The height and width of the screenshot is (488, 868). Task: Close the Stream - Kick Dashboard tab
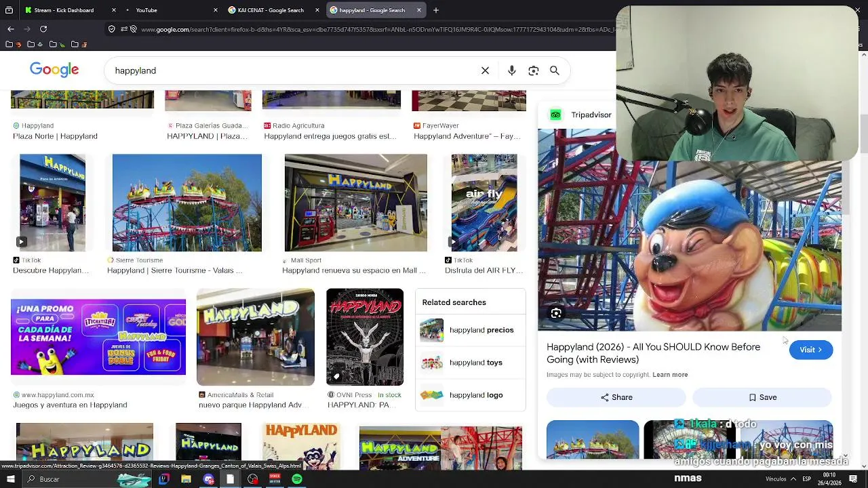[114, 10]
